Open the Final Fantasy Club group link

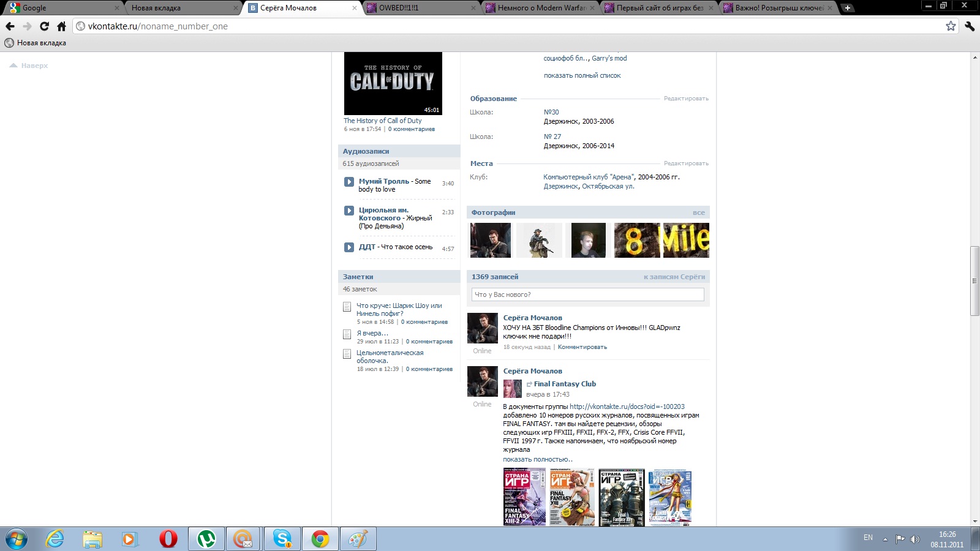pyautogui.click(x=564, y=384)
